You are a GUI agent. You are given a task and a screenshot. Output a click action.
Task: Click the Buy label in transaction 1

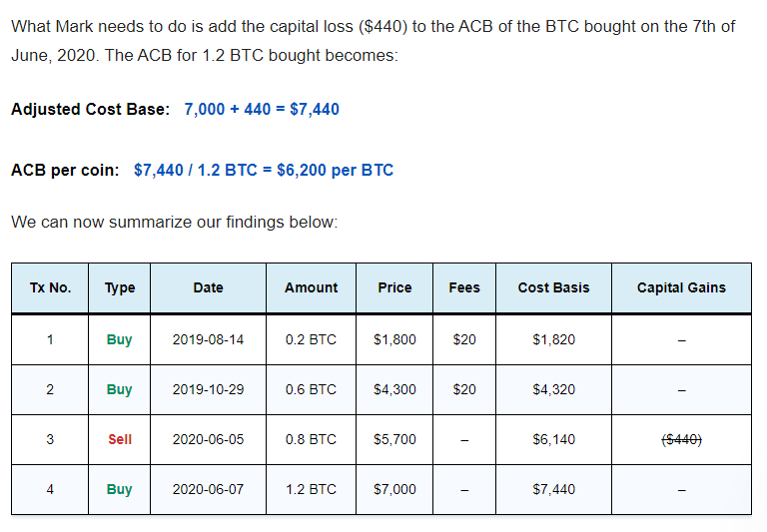(x=120, y=339)
